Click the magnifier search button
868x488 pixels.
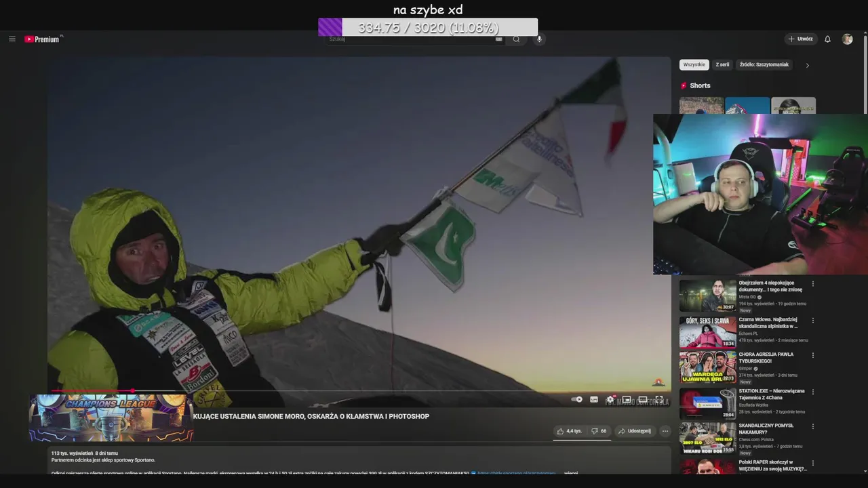coord(516,39)
